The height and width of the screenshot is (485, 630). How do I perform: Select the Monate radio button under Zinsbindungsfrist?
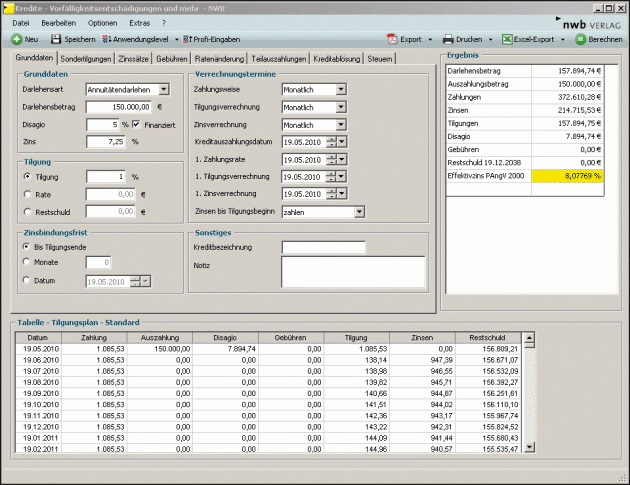point(27,263)
